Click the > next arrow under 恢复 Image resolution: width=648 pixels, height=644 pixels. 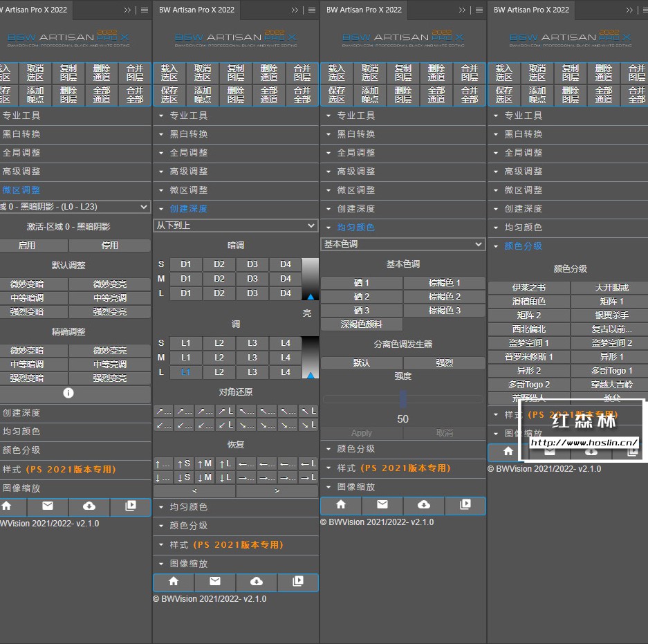point(277,490)
